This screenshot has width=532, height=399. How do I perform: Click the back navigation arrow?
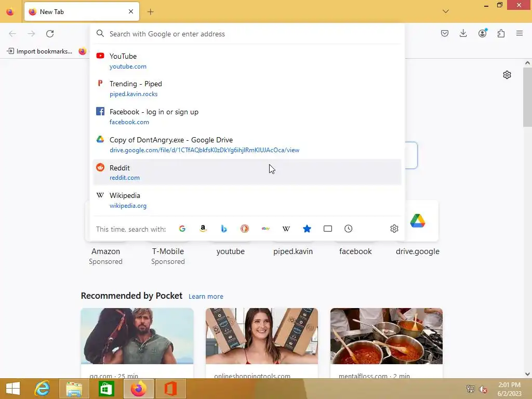tap(12, 34)
